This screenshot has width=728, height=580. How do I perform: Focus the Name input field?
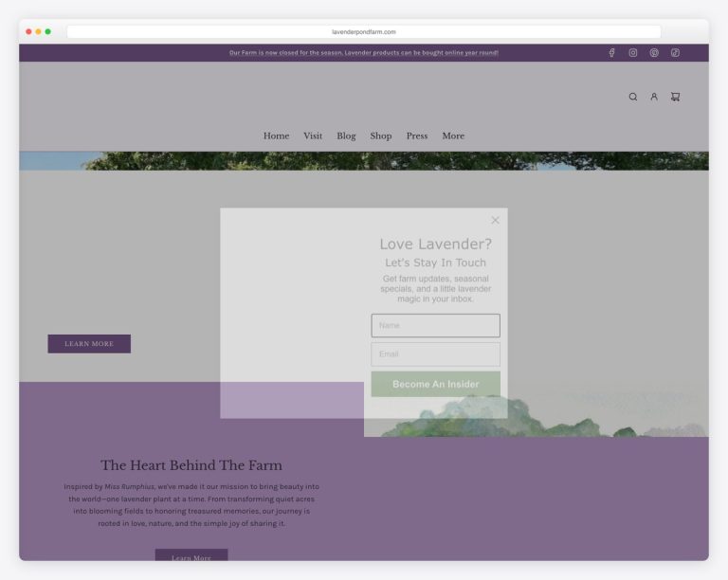[x=435, y=326]
